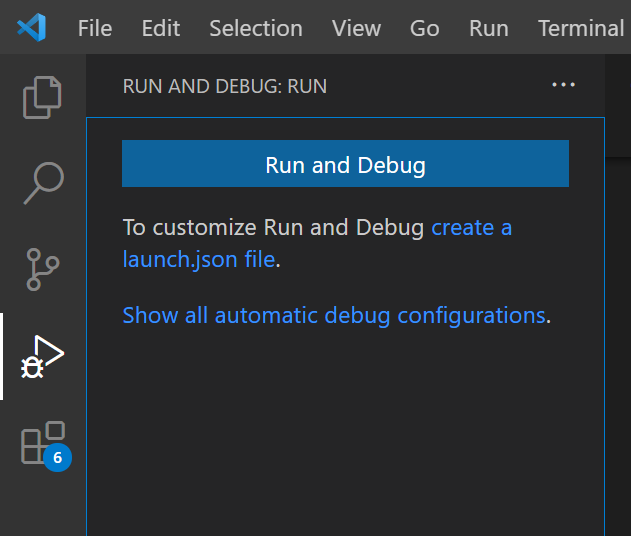This screenshot has width=631, height=536.
Task: Open the Edit menu
Action: 160,28
